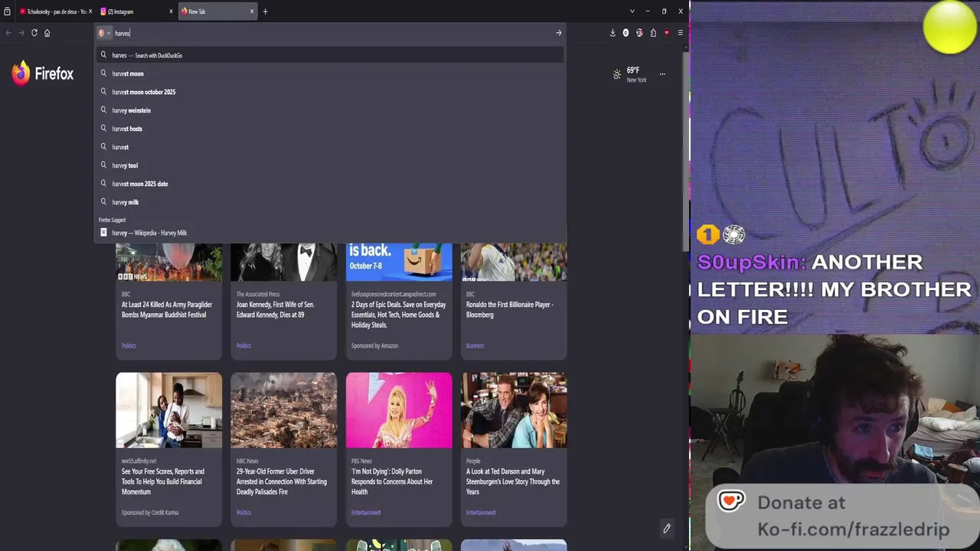Close the Instagram tab
This screenshot has height=551, width=980.
point(171,11)
